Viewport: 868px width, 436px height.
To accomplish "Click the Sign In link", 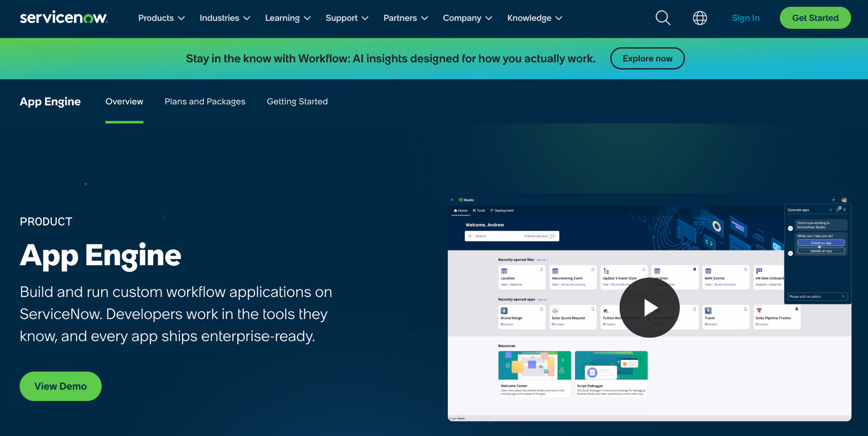I will coord(746,18).
